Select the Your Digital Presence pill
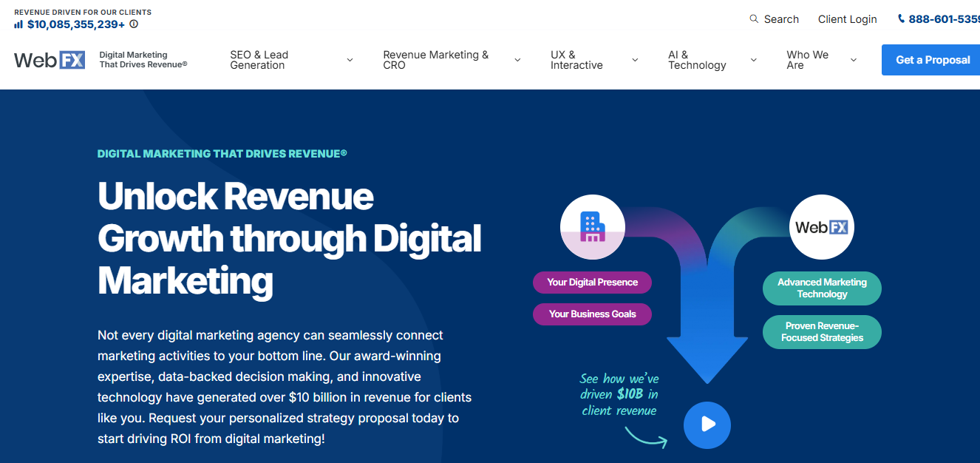 click(x=592, y=282)
